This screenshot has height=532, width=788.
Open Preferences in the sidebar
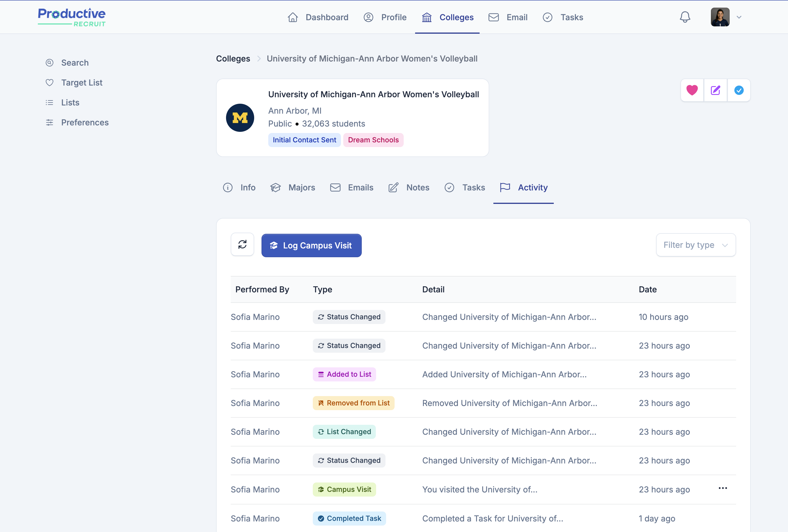pos(77,122)
